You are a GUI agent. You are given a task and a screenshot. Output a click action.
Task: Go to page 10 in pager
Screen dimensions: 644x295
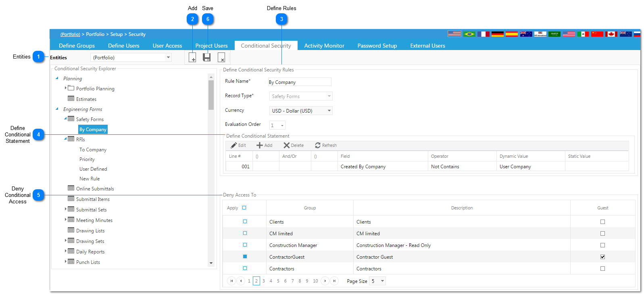tap(315, 281)
